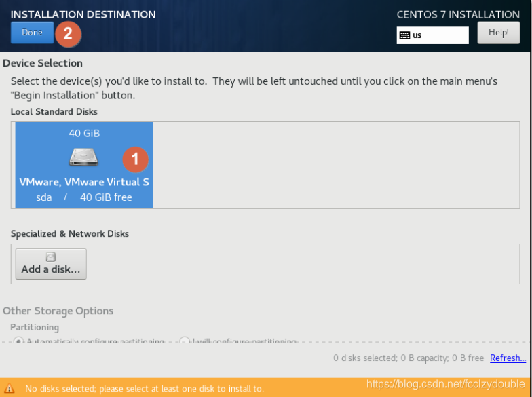Click the Add a disk... button
Screen dimensions: 532x397
pyautogui.click(x=51, y=264)
